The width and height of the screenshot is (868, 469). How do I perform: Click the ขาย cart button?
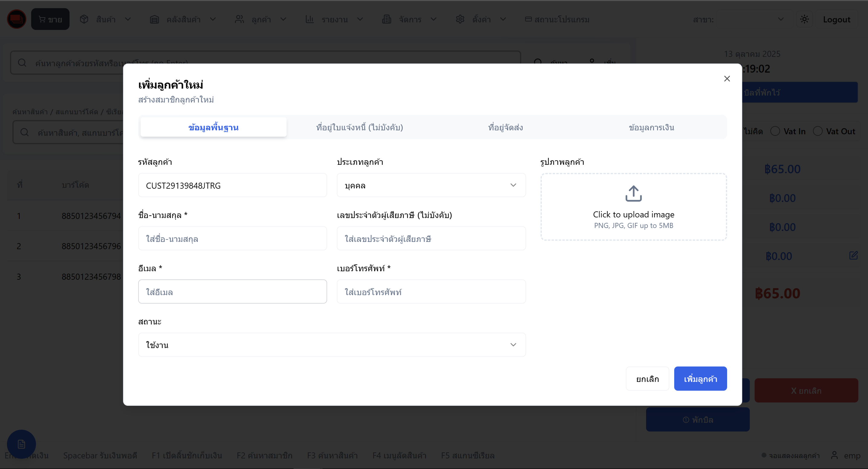coord(50,19)
